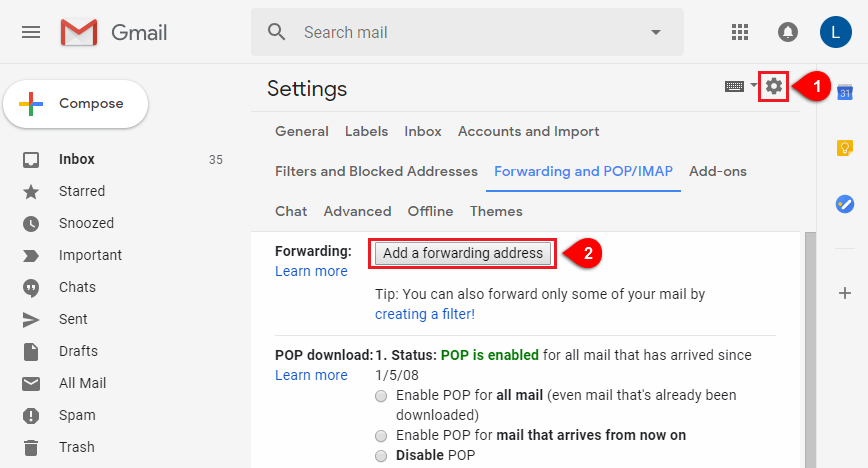Open the Google apps grid

740,32
